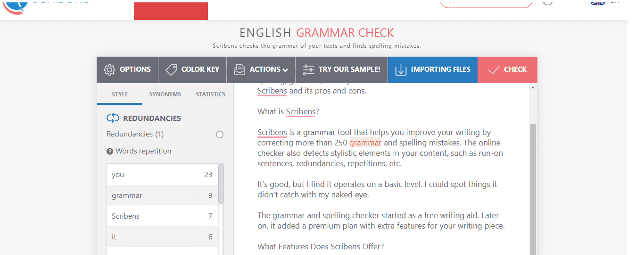The image size is (644, 255).
Task: Click the text editor vertical scrollbar thumb
Action: (533, 189)
